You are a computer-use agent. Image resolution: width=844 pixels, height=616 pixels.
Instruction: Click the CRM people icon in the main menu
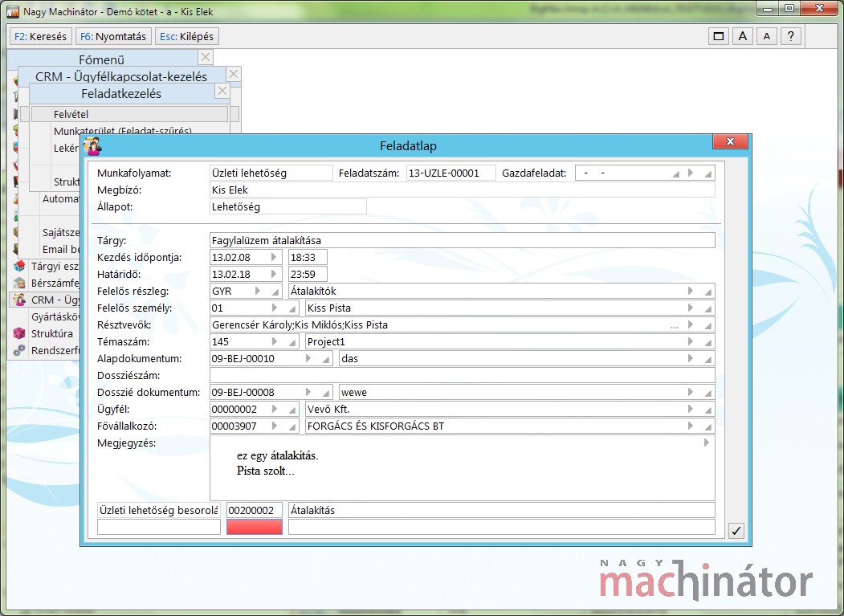pos(19,300)
